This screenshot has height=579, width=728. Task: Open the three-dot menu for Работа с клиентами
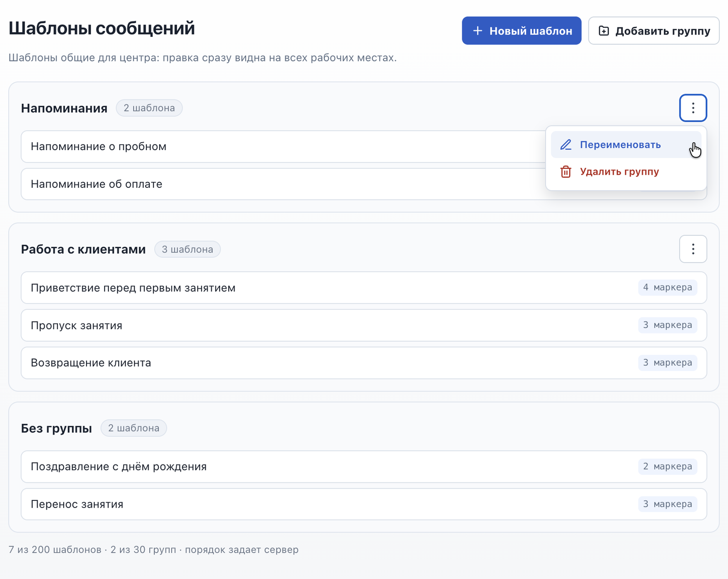click(693, 249)
